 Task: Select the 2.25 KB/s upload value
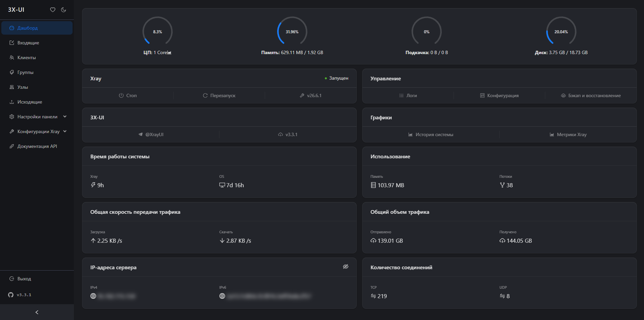click(x=110, y=241)
